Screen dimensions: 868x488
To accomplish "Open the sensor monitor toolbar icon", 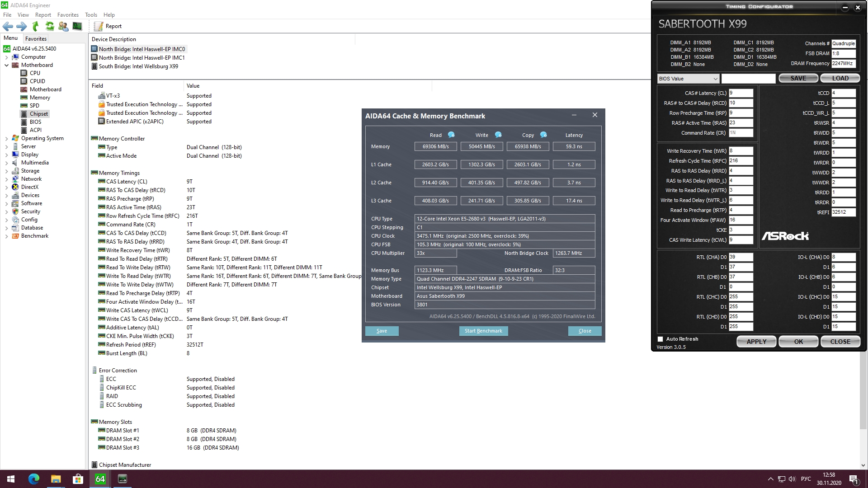I will click(x=77, y=26).
